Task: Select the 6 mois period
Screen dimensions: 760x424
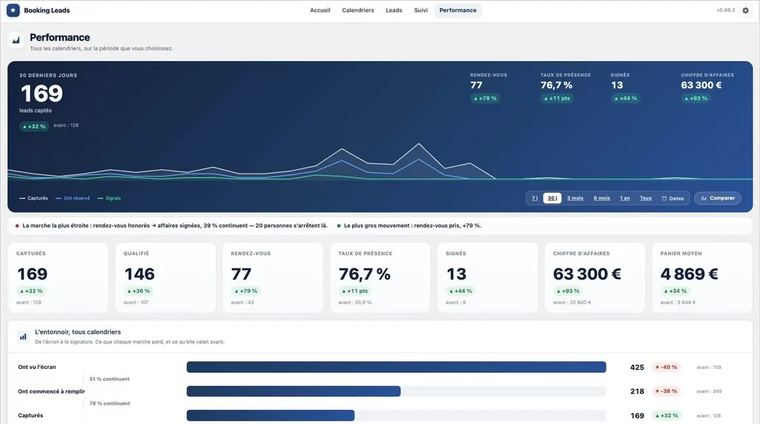Action: (602, 198)
